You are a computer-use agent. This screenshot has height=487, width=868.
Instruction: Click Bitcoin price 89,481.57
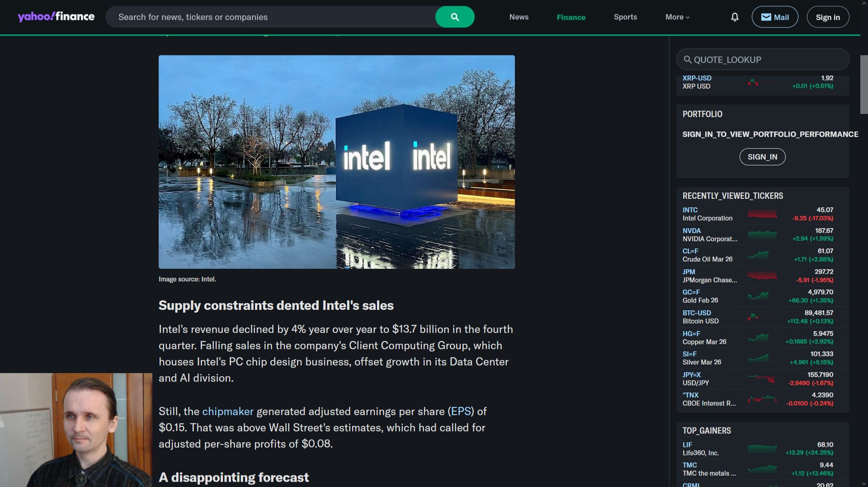pos(819,313)
